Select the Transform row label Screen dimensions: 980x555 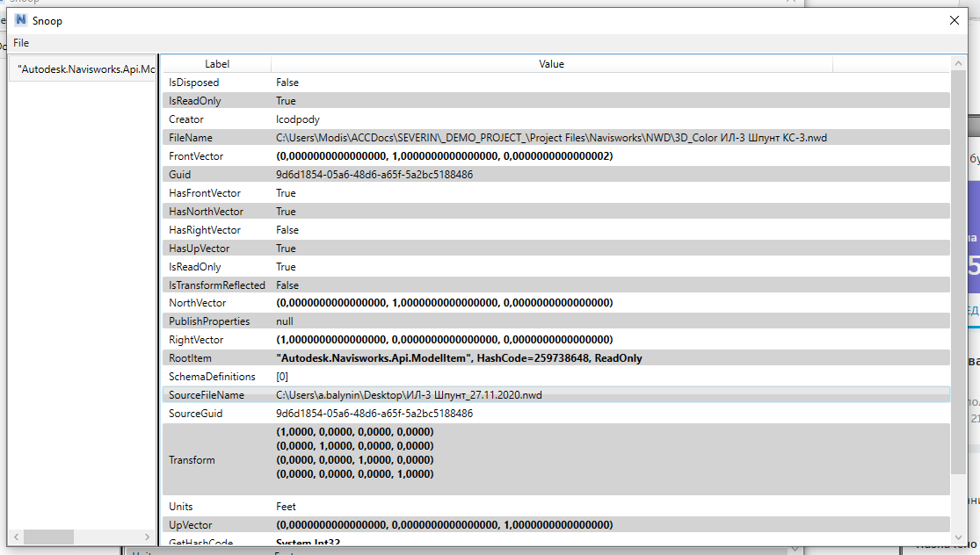tap(192, 460)
